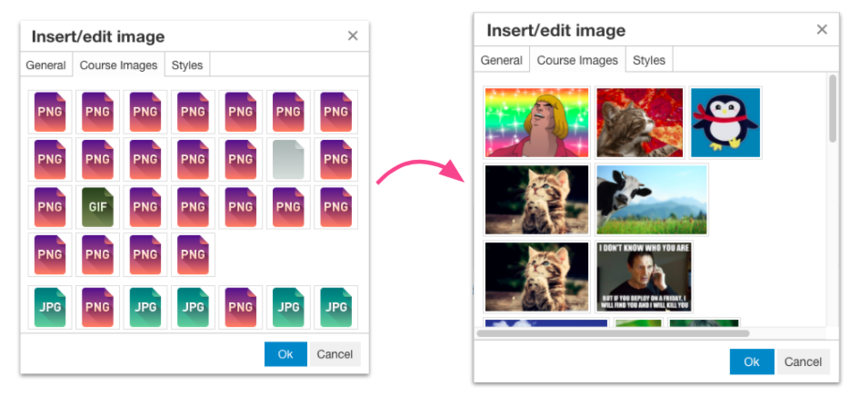
Task: Switch to Course Images tab in right dialog
Action: click(578, 60)
